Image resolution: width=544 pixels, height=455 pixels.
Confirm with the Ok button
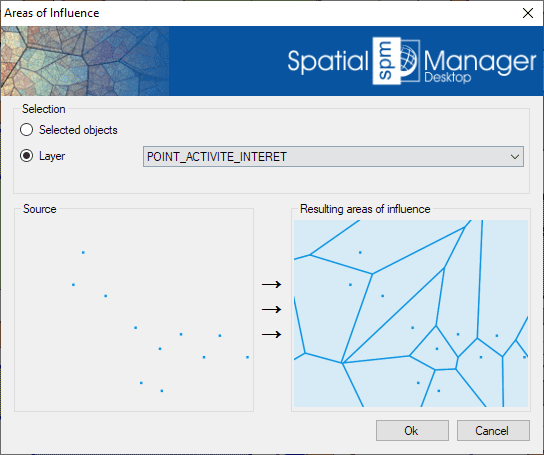coord(412,431)
